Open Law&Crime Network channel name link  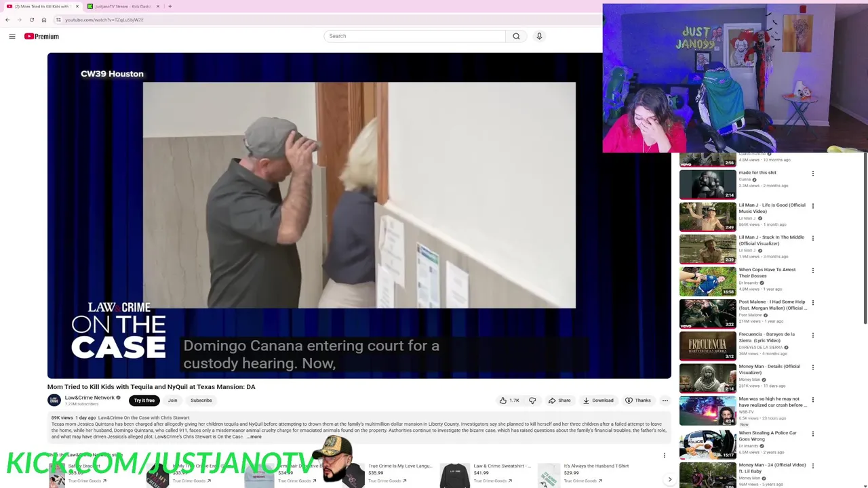tap(90, 398)
